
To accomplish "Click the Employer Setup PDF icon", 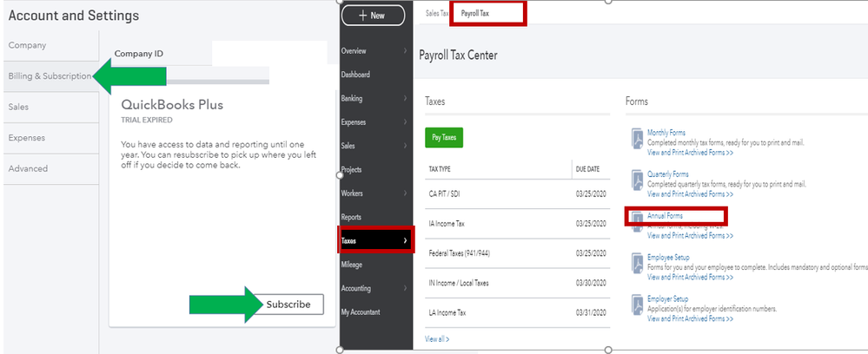I will click(637, 305).
